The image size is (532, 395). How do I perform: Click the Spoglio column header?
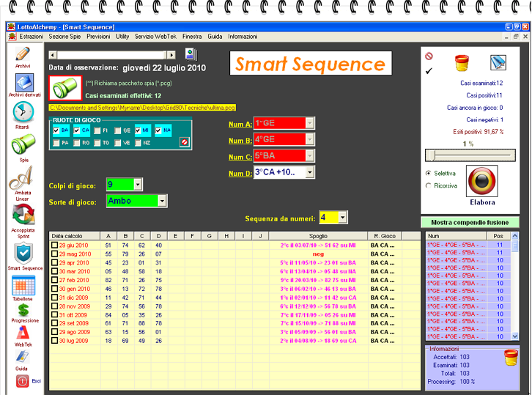(318, 236)
